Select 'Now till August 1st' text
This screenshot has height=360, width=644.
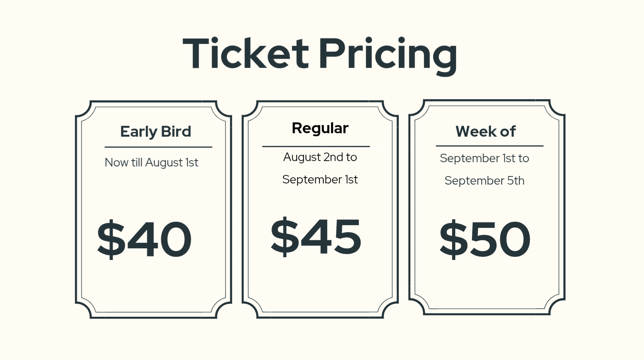[151, 163]
